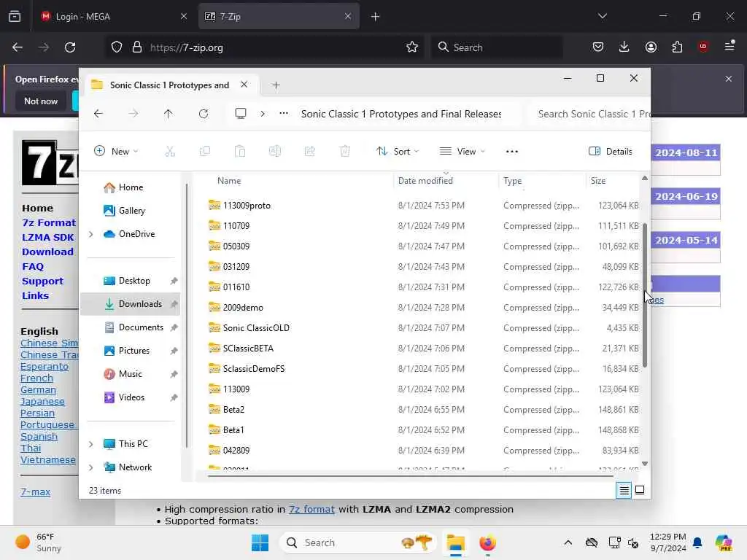747x560 pixels.
Task: Click the Rename icon in Explorer toolbar
Action: [275, 152]
